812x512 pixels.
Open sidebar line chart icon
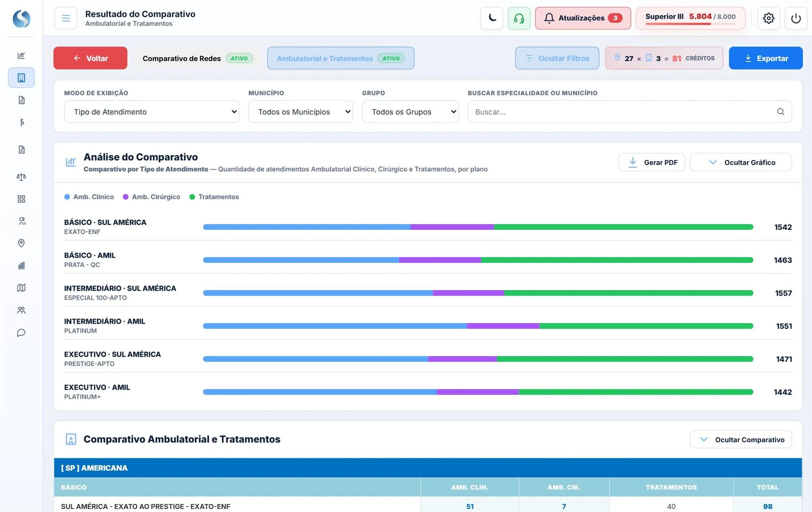click(x=21, y=55)
